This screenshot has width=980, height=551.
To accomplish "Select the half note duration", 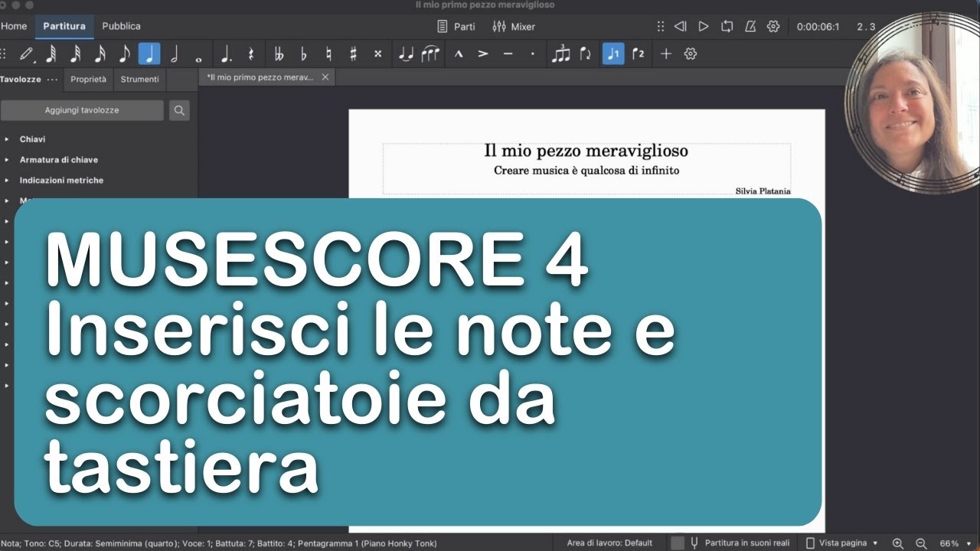I will click(174, 54).
